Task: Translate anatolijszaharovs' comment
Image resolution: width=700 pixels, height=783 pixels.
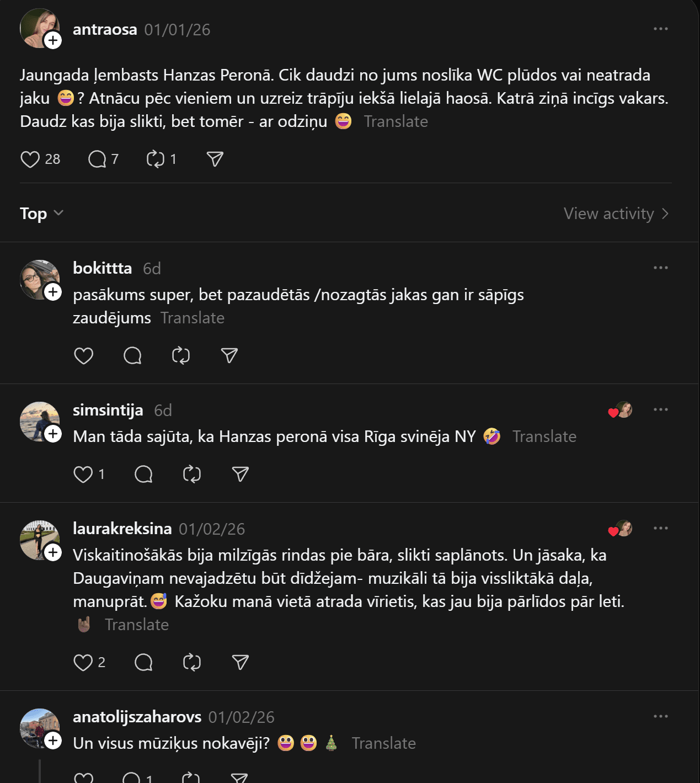Action: pos(384,743)
